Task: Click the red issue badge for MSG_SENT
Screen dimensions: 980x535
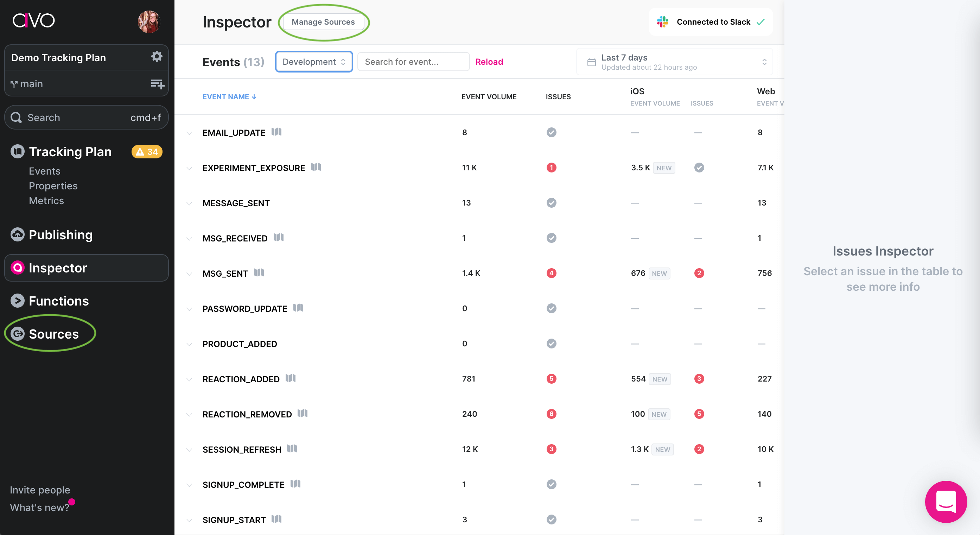Action: [x=551, y=273]
